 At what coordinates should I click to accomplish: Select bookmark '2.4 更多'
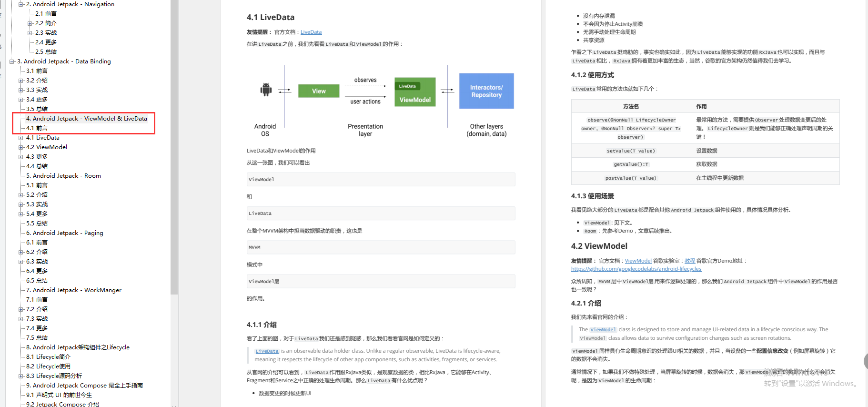[46, 42]
